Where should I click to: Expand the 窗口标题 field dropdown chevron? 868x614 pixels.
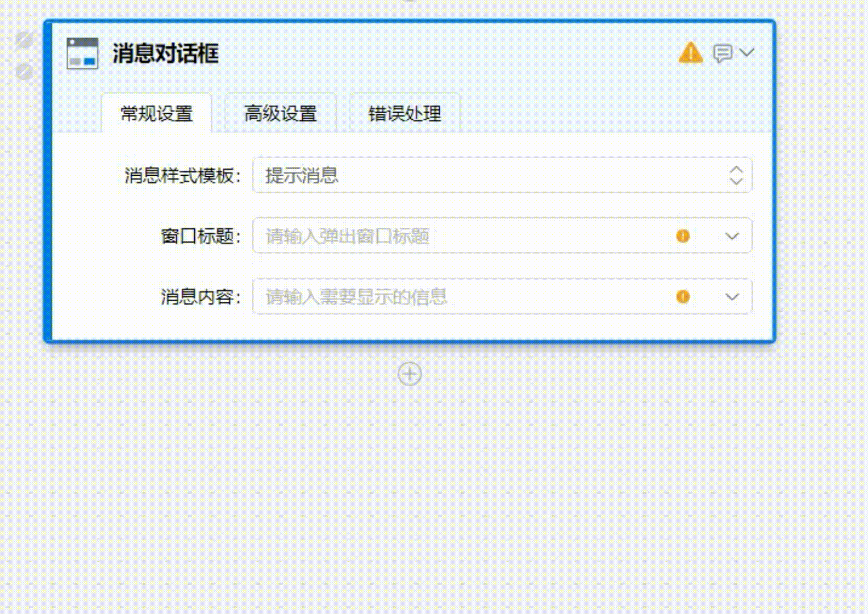pos(732,236)
